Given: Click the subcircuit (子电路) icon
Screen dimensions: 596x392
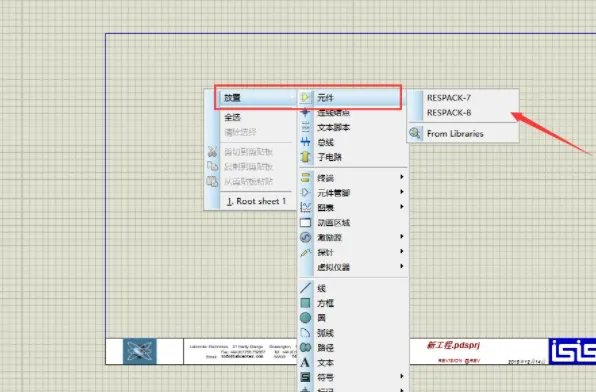Looking at the screenshot, I should click(x=305, y=157).
